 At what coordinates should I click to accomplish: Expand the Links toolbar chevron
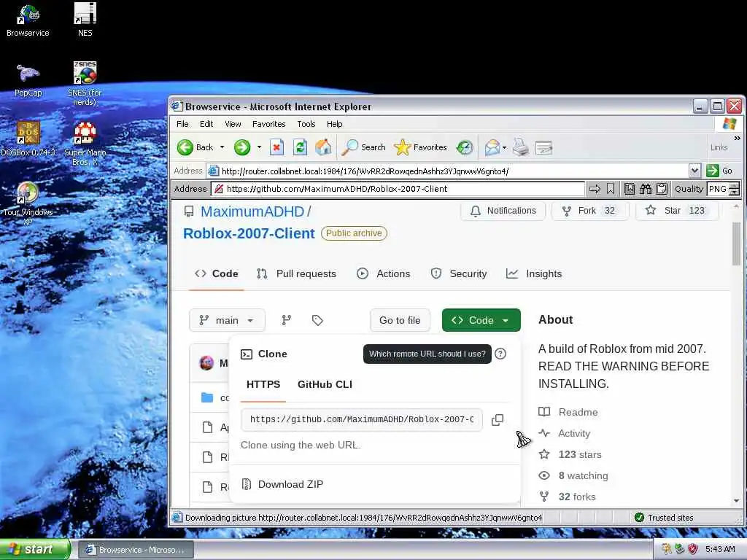(x=738, y=138)
